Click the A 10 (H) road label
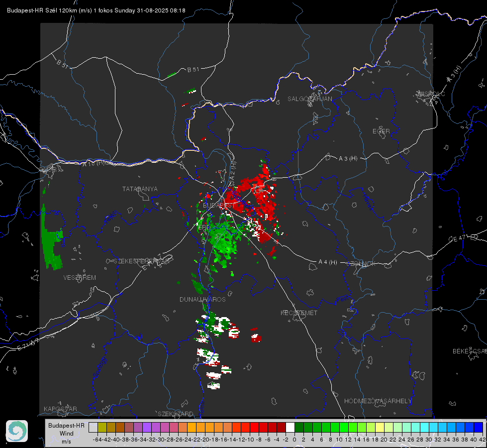The height and width of the screenshot is (448, 487). coord(93,164)
